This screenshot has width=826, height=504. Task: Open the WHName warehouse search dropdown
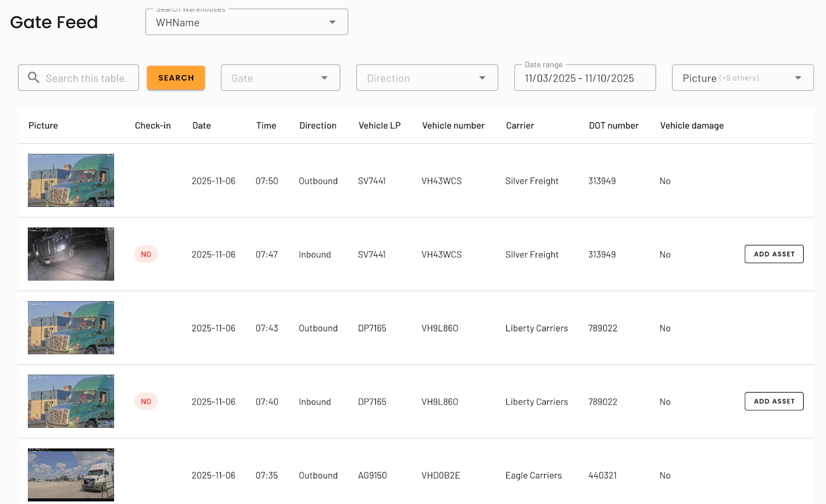click(x=331, y=22)
